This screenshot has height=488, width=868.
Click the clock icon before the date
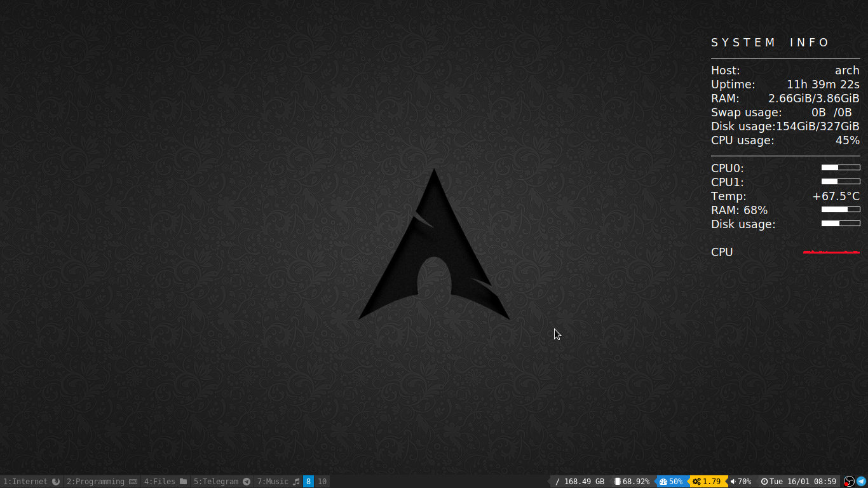764,481
